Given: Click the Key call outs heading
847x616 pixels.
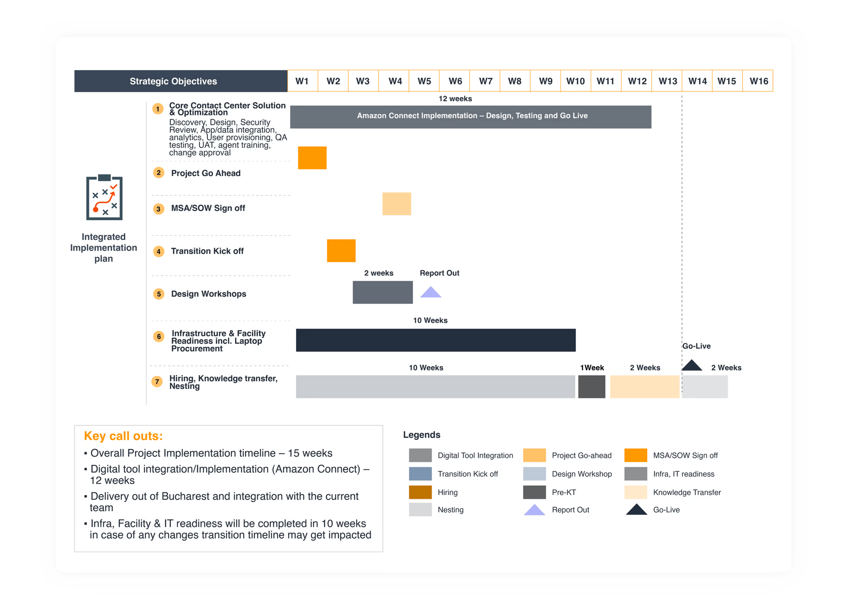Looking at the screenshot, I should click(x=124, y=436).
